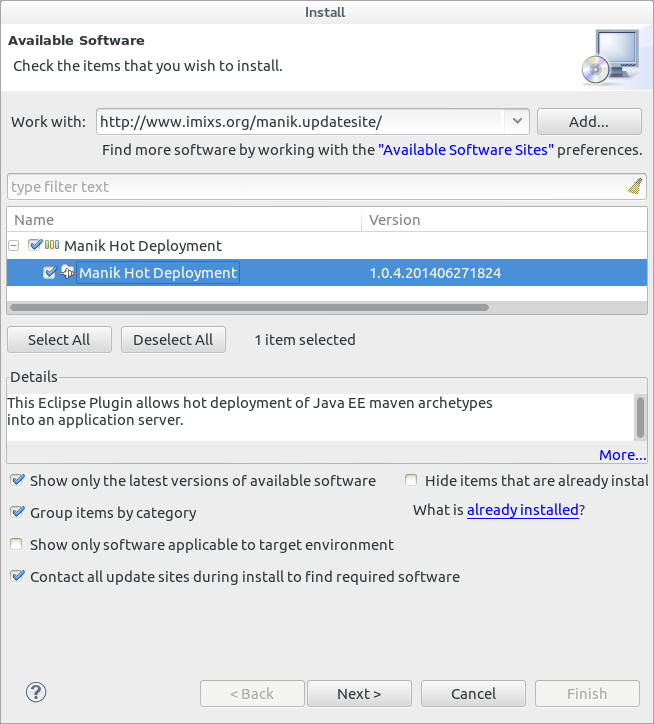
Task: Uncheck the Manik Hot Deployment category checkbox
Action: point(35,245)
